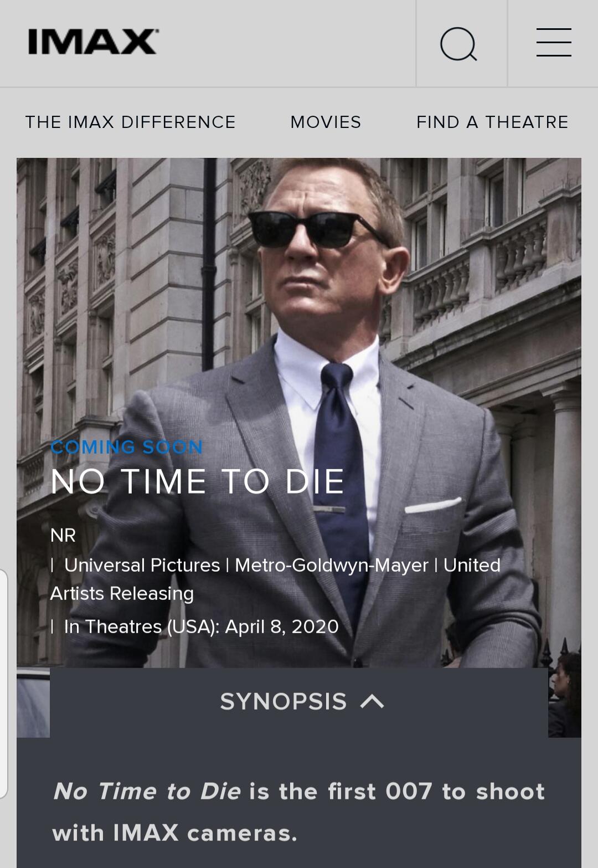Viewport: 598px width, 868px height.
Task: Open the search magnifier icon
Action: (x=458, y=44)
